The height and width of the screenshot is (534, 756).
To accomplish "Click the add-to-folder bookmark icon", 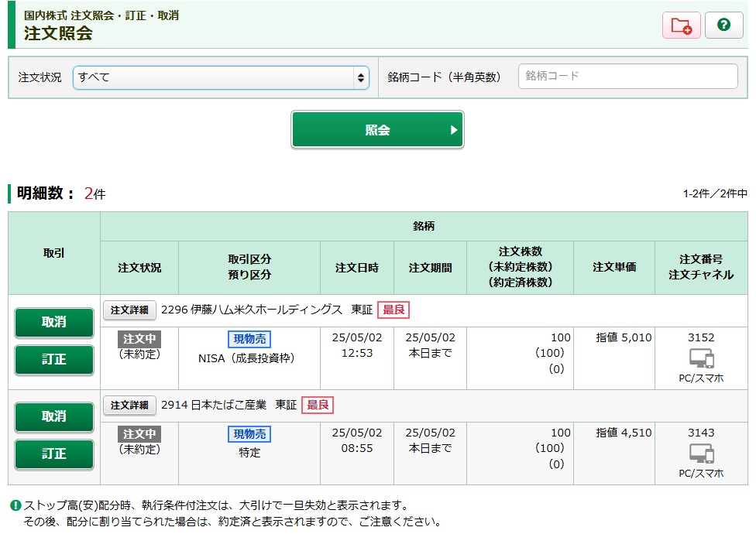I will [681, 26].
